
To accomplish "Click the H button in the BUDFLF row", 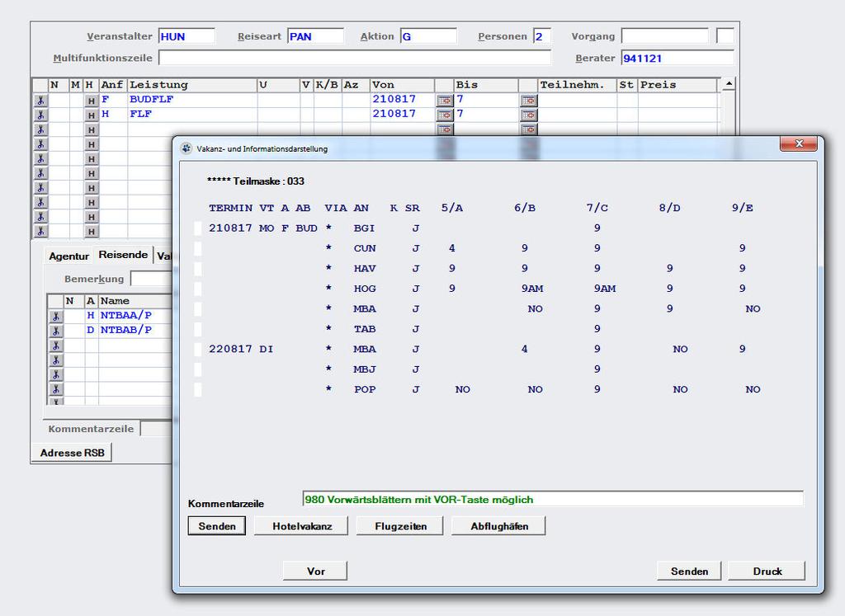I will pos(91,101).
